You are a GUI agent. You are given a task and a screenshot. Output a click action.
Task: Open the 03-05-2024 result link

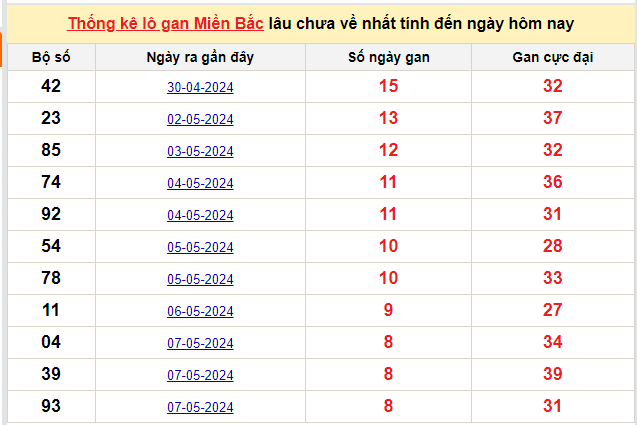pyautogui.click(x=200, y=152)
